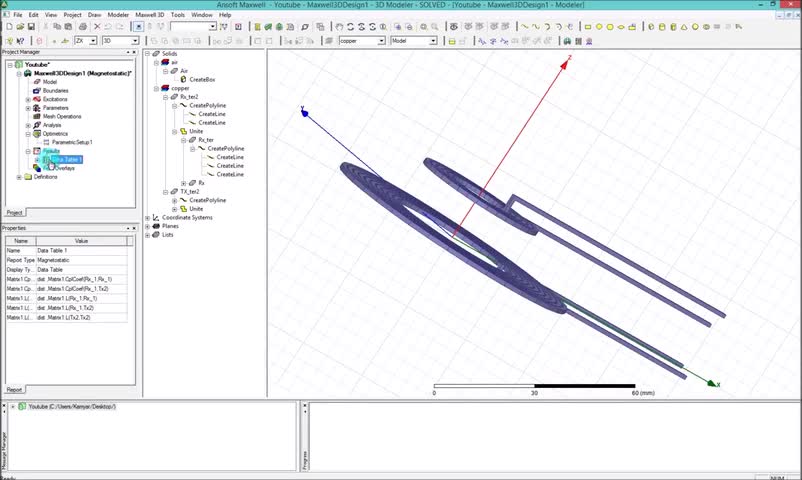This screenshot has height=480, width=802.
Task: Select the Draw sphere tool
Action: 695,27
